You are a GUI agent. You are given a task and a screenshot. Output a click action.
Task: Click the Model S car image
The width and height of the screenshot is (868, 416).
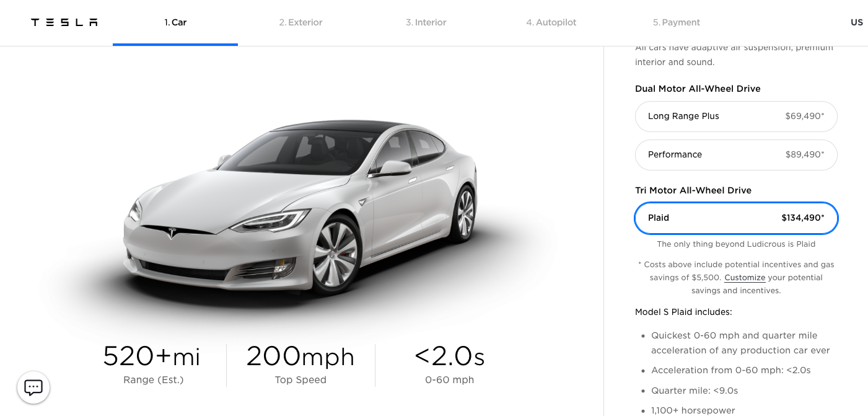coord(302,211)
